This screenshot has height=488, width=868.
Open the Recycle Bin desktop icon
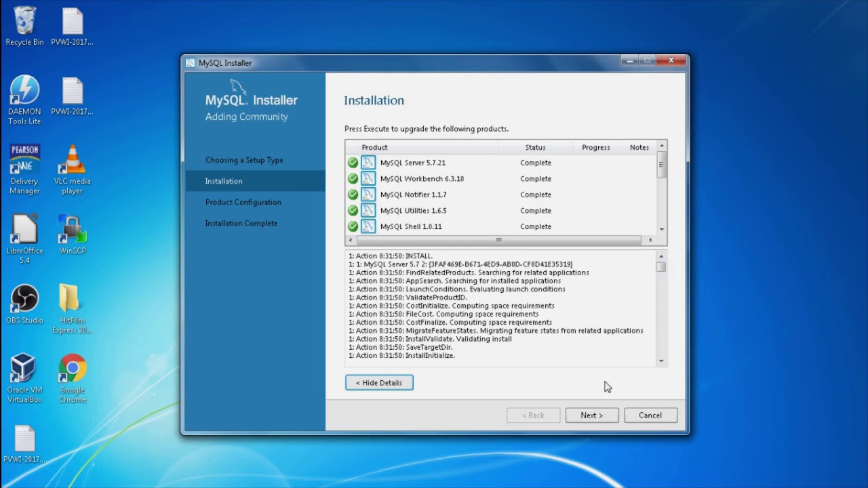[x=24, y=26]
